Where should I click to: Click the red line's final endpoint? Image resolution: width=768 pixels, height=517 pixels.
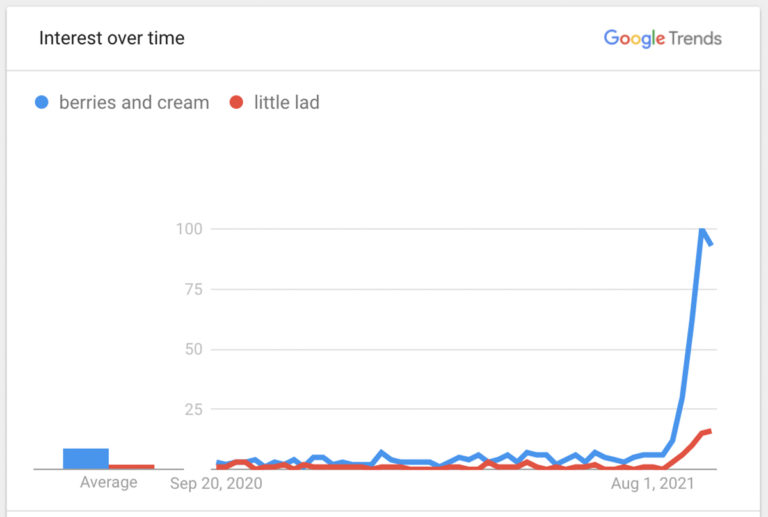click(x=709, y=431)
